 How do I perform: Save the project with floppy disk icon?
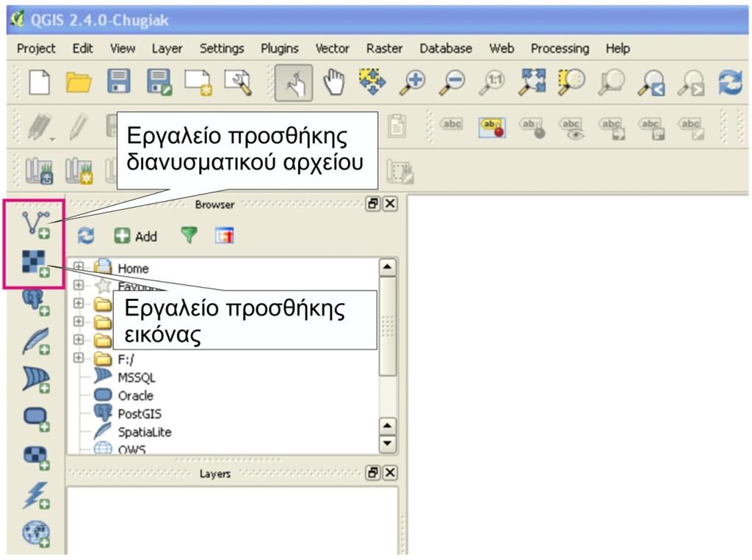(x=118, y=81)
